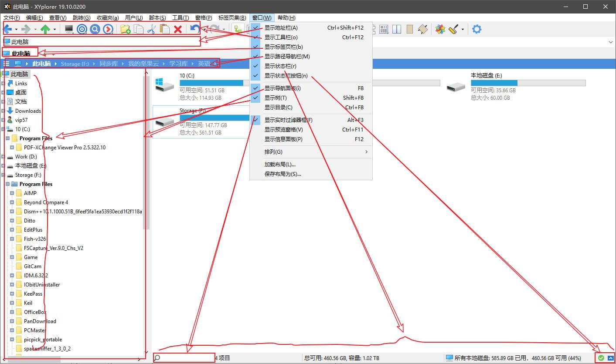Click the dual pane toolbar icon
Image resolution: width=616 pixels, height=364 pixels.
point(396,29)
